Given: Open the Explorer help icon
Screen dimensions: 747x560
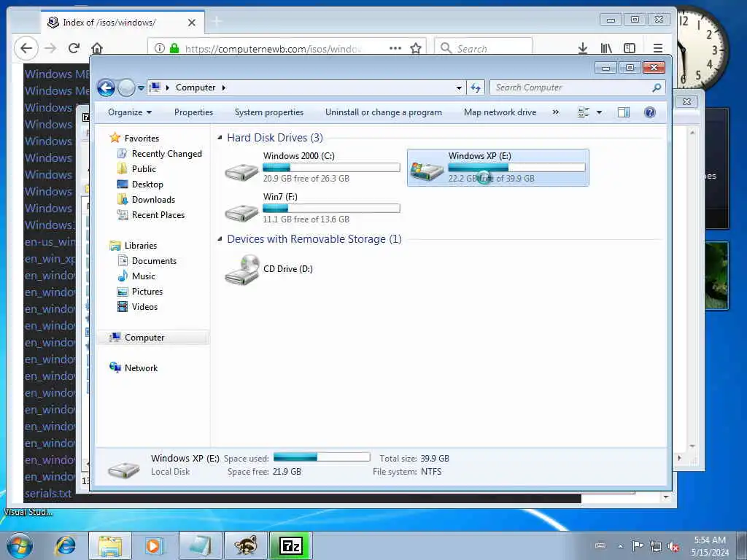Looking at the screenshot, I should tap(650, 112).
